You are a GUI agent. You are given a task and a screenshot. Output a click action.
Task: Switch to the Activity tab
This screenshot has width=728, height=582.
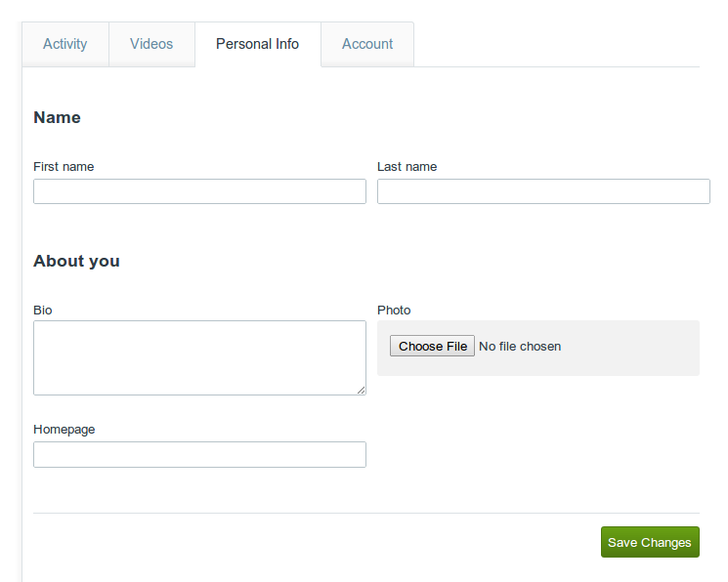point(64,44)
